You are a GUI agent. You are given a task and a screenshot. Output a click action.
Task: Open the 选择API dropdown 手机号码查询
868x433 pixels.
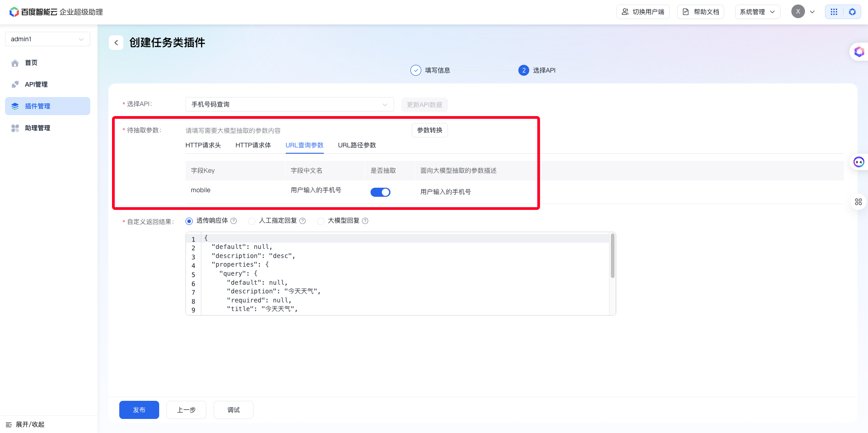pos(290,104)
